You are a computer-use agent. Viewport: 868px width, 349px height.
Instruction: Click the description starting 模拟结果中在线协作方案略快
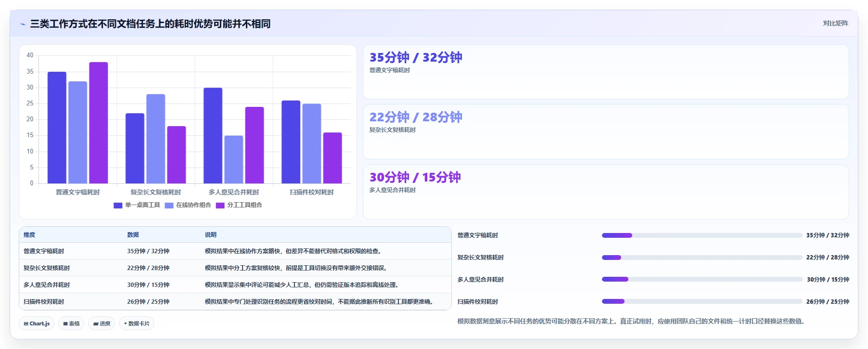point(294,251)
